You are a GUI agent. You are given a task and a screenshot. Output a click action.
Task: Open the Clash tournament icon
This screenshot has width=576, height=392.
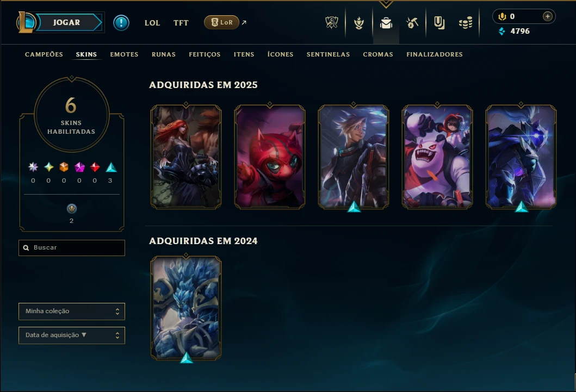(332, 22)
